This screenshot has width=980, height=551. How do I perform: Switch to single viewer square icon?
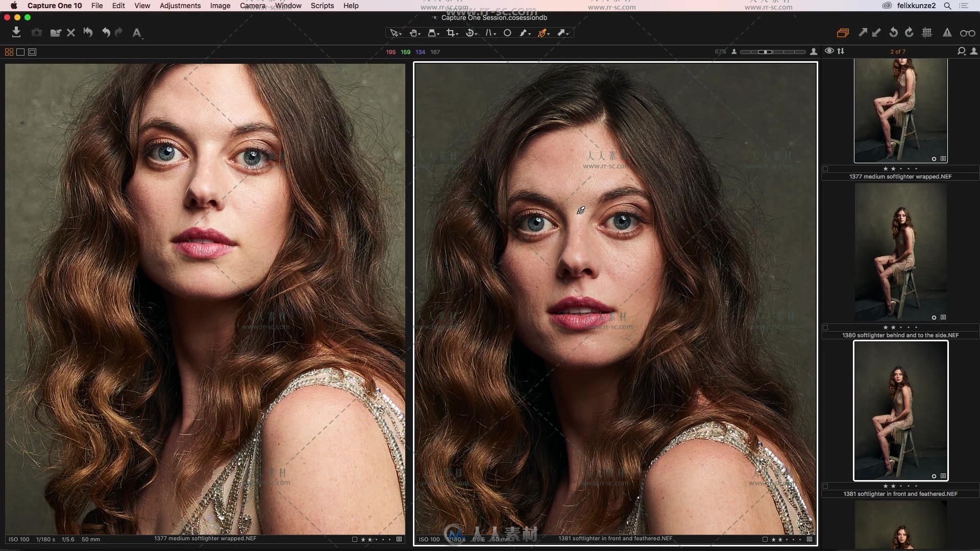pyautogui.click(x=20, y=52)
